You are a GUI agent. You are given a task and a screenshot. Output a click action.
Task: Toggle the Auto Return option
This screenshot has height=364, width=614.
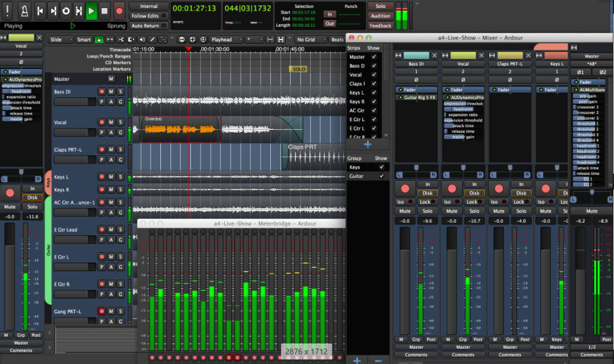click(x=149, y=26)
